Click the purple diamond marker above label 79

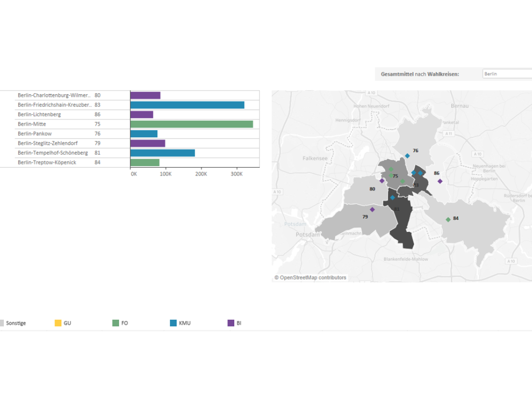[372, 210]
